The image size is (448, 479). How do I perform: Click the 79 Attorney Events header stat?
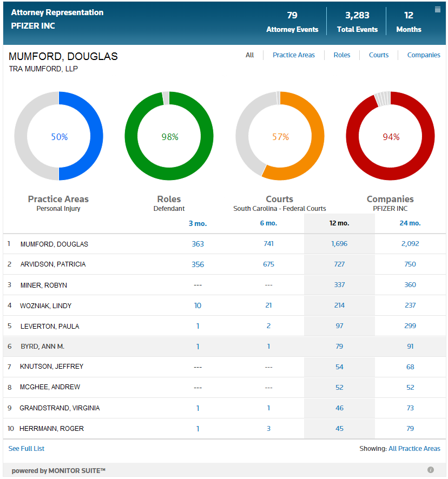click(292, 22)
